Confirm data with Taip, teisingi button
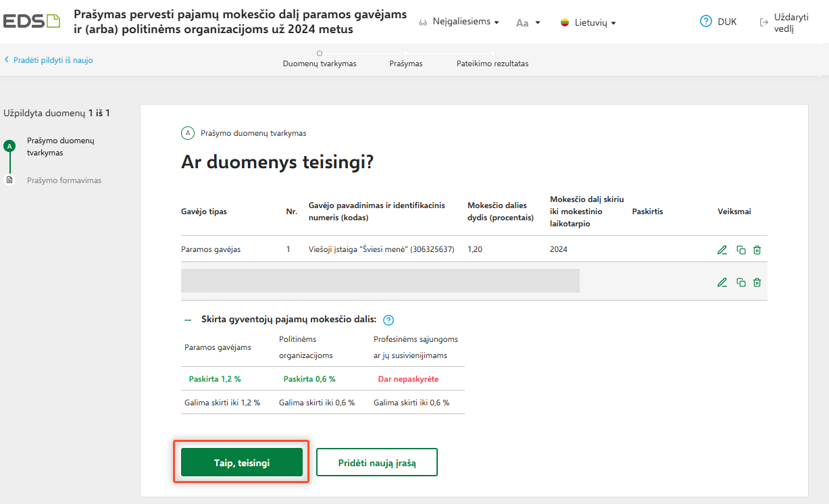The height and width of the screenshot is (504, 829). coord(241,462)
